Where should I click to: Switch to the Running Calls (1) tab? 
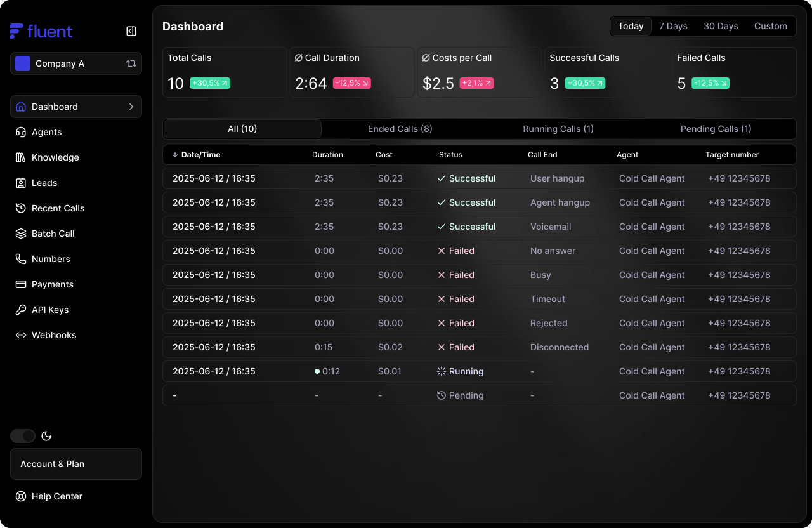click(x=558, y=129)
